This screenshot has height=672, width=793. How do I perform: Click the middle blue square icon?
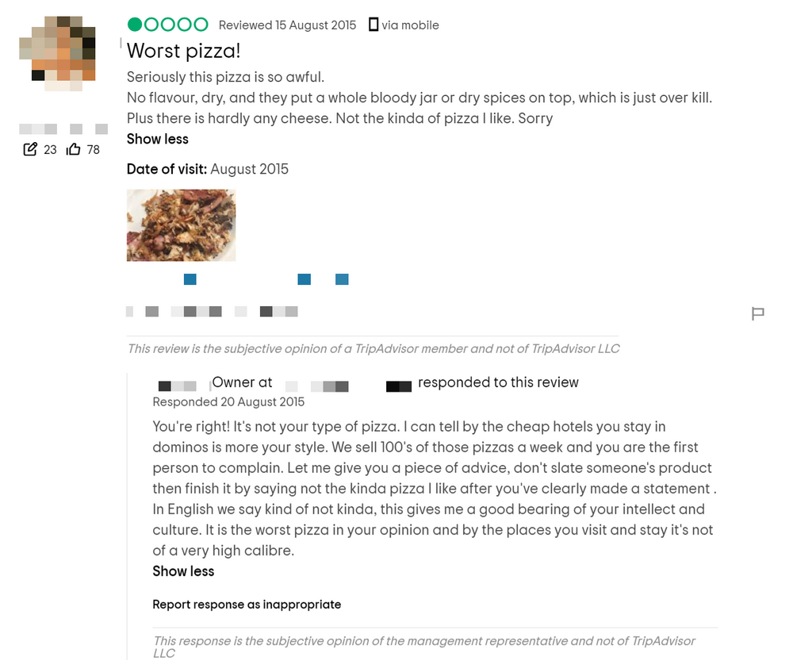tap(304, 279)
